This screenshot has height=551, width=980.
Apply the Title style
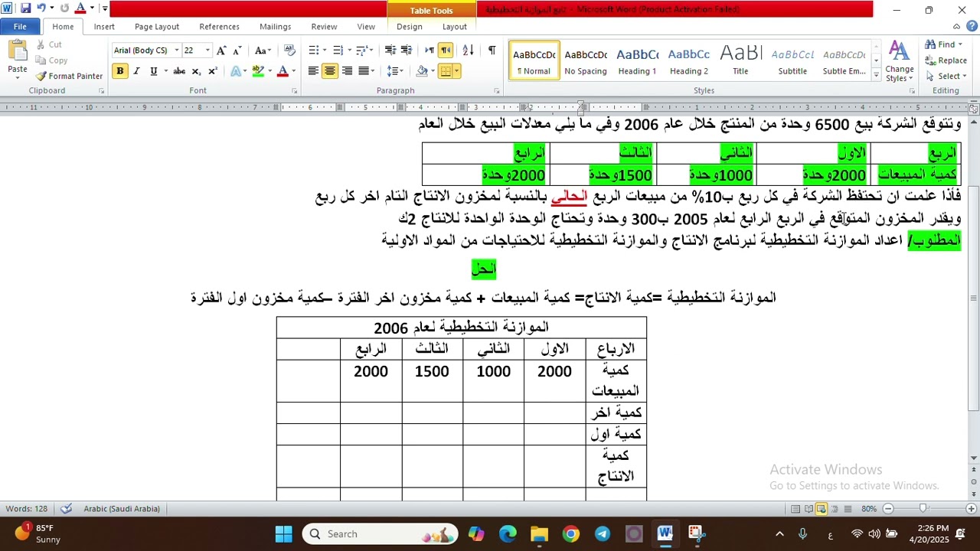[740, 60]
